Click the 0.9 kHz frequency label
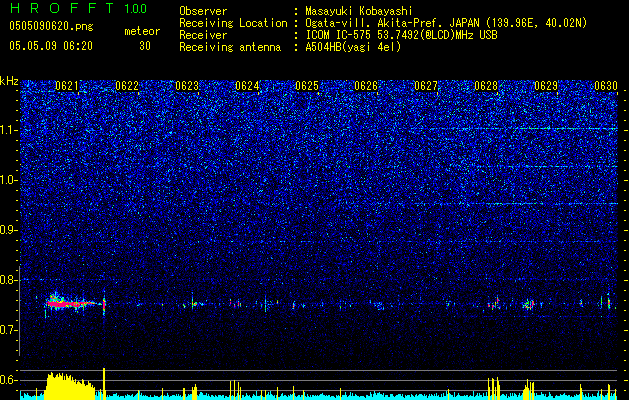629x400 pixels. coord(9,230)
